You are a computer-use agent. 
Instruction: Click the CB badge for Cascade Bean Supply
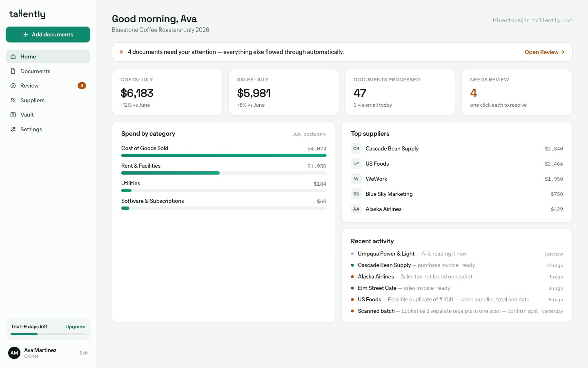click(356, 149)
